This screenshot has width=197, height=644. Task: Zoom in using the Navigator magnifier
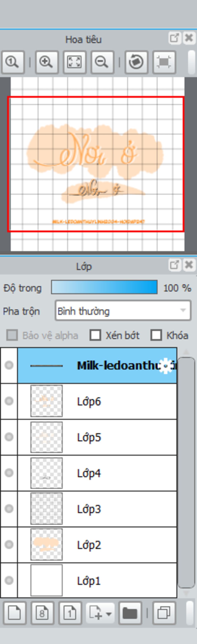pos(46,62)
